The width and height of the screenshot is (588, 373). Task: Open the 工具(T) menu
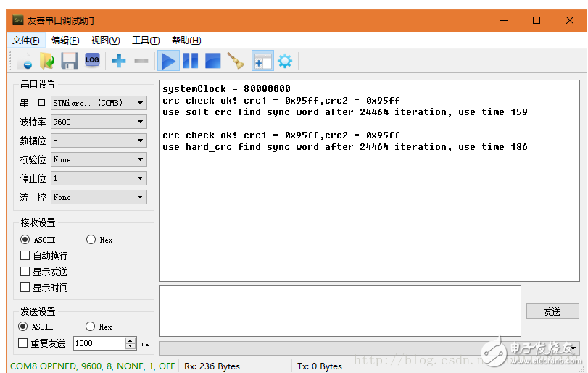click(145, 41)
